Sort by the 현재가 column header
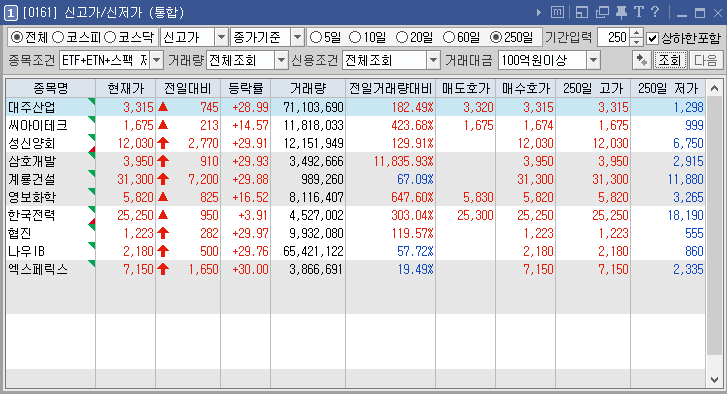This screenshot has width=727, height=394. click(x=125, y=88)
